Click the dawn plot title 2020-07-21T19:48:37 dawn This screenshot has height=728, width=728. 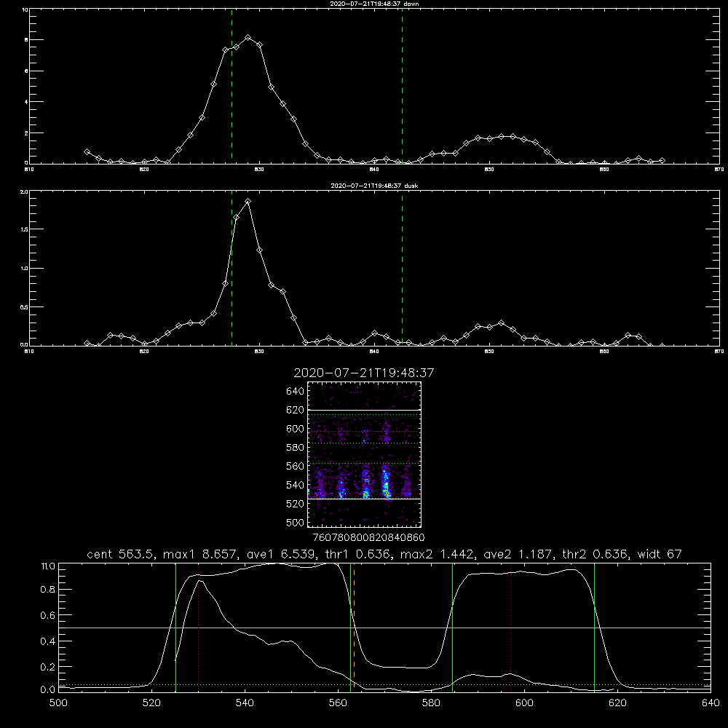(374, 4)
